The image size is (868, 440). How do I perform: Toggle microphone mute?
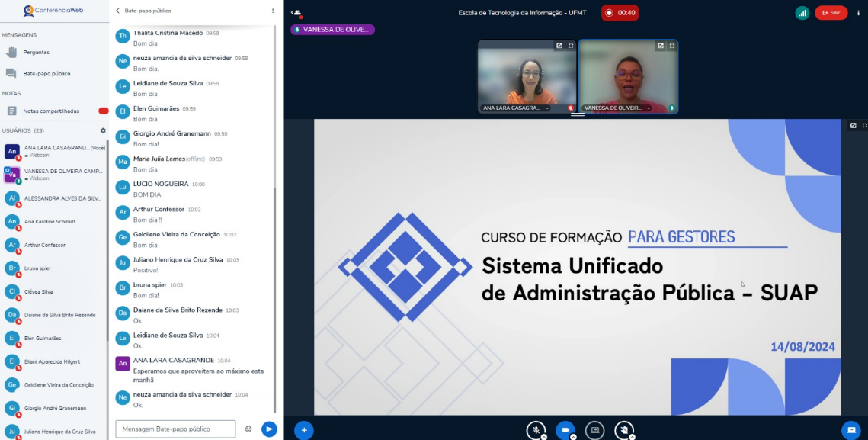pos(535,430)
